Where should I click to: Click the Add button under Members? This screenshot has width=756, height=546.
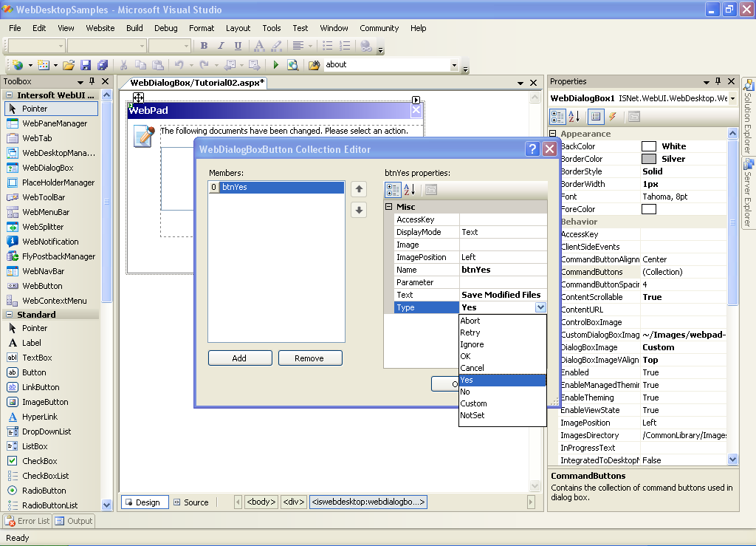239,358
